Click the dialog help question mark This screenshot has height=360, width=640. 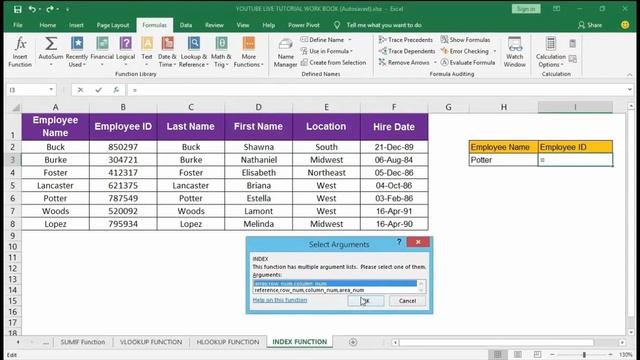pyautogui.click(x=399, y=242)
